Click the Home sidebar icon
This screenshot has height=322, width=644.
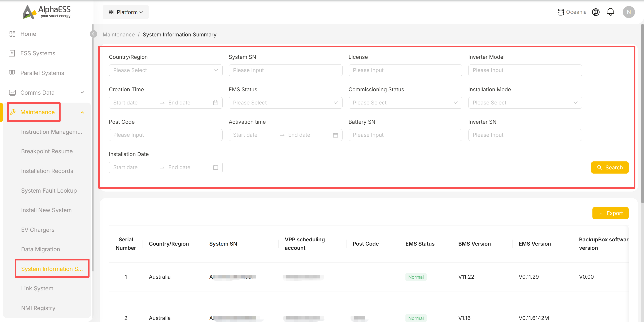click(x=12, y=34)
